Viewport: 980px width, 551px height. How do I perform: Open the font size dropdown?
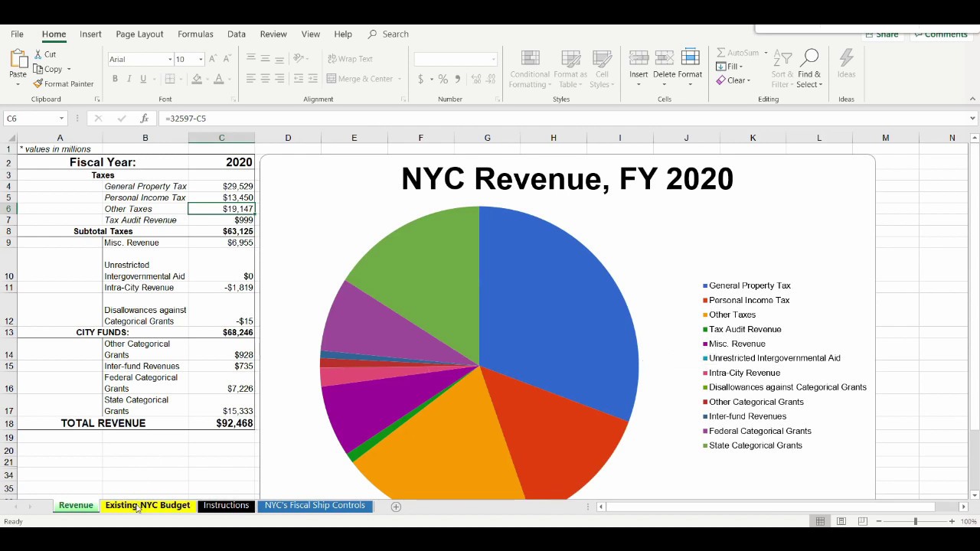[201, 59]
